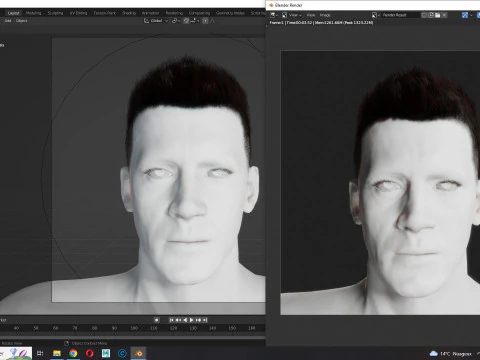Jump to previous keyframe
The width and height of the screenshot is (480, 360).
178,320
